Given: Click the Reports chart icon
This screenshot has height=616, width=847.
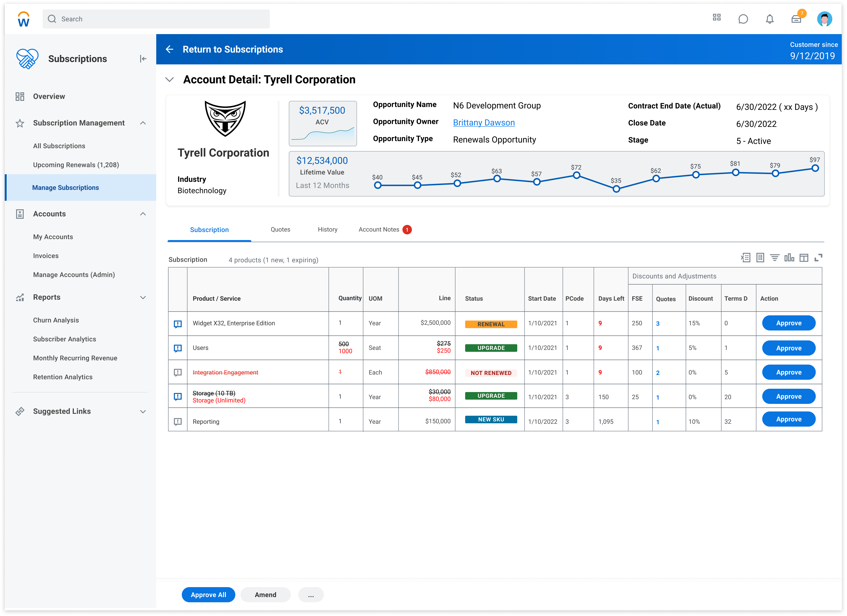Looking at the screenshot, I should (x=20, y=298).
